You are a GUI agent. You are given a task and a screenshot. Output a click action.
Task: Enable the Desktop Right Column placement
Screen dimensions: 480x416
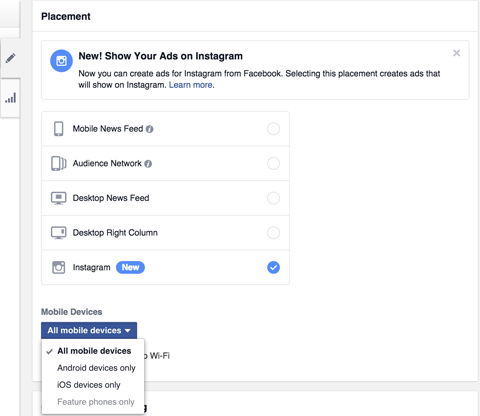point(273,233)
